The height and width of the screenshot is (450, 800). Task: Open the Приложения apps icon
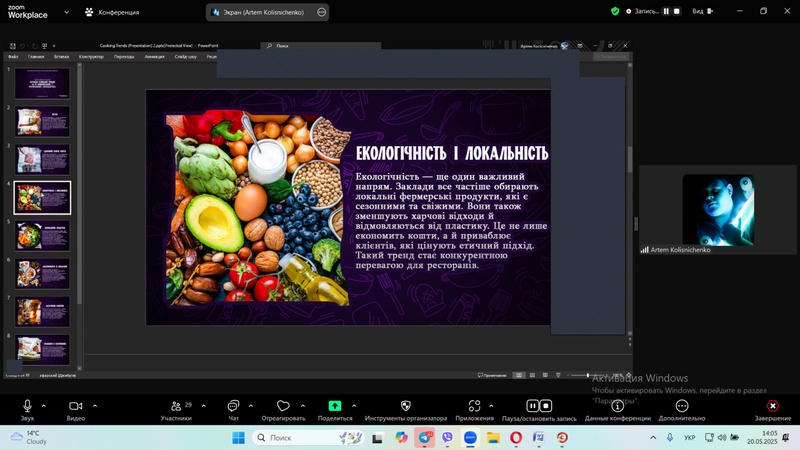pos(474,406)
